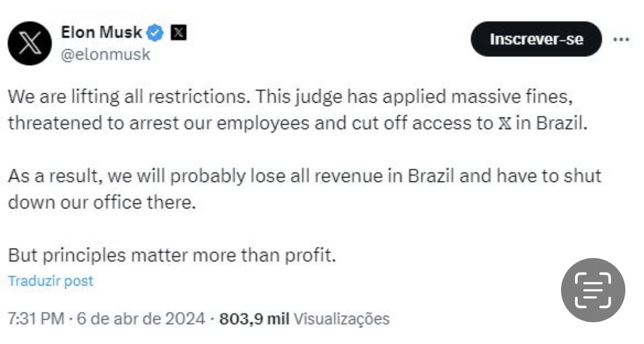The height and width of the screenshot is (344, 644).
Task: Open the three-dot more options menu
Action: [x=621, y=39]
